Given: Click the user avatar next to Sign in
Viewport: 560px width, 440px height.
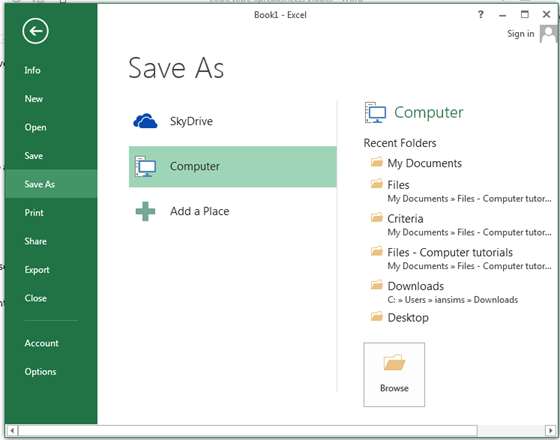Looking at the screenshot, I should 548,34.
